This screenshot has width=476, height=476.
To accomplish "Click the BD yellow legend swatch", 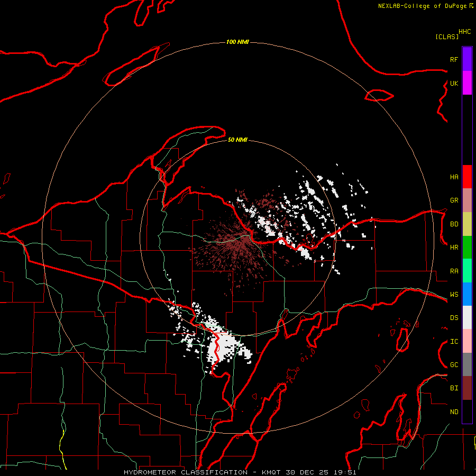I will (467, 224).
